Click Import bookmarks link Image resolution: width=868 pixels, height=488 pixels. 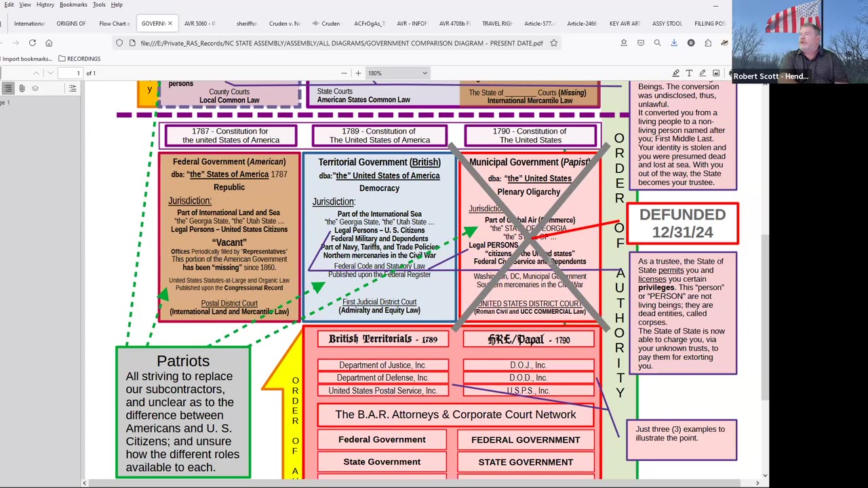coord(27,59)
